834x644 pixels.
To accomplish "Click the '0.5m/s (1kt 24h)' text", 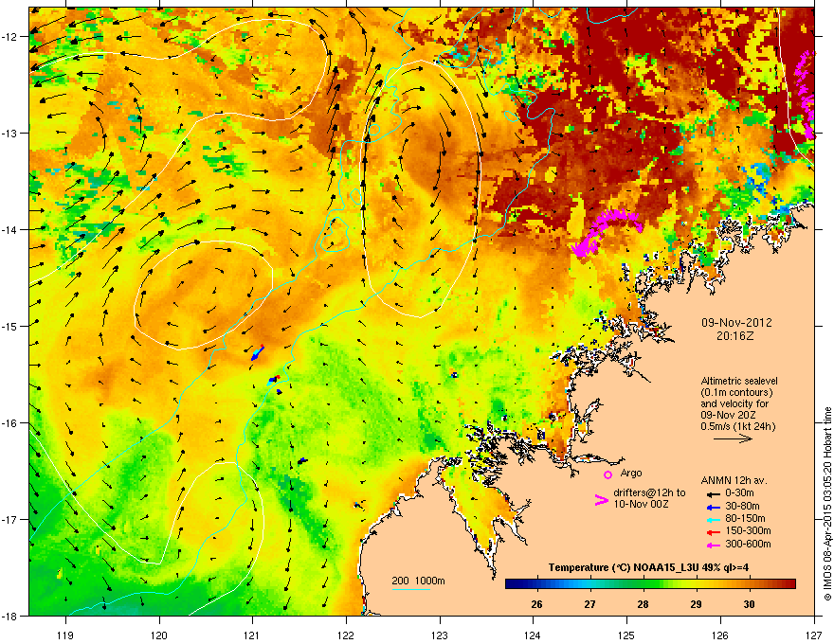I will [x=737, y=426].
